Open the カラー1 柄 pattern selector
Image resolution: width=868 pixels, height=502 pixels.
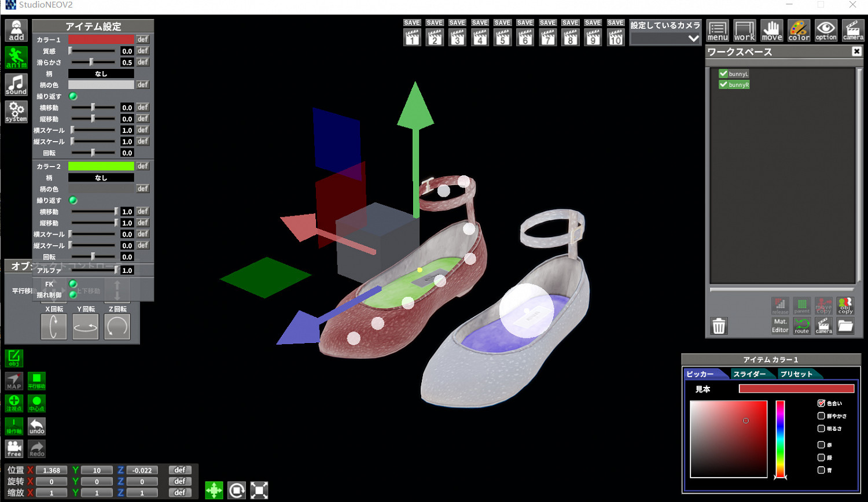[x=101, y=73]
